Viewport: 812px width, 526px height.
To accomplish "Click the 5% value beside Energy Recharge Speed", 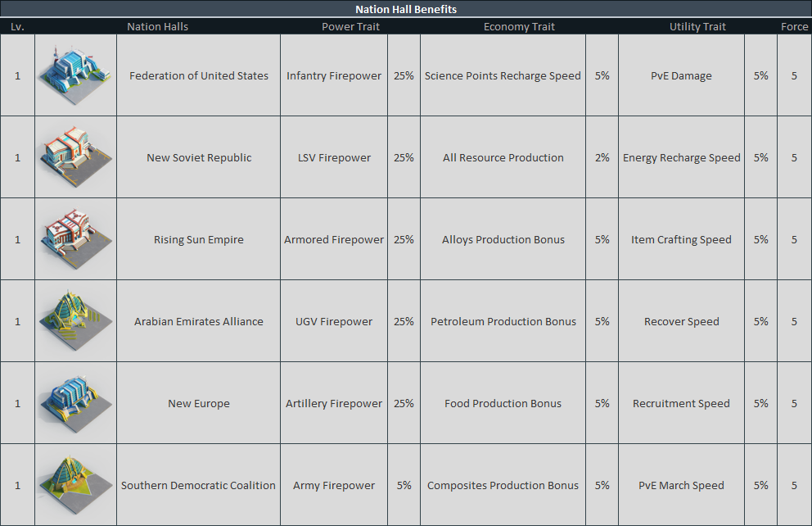I will (760, 157).
